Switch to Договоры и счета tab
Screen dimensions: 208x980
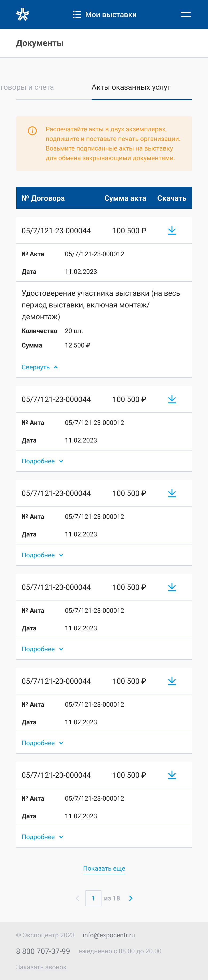tap(27, 88)
